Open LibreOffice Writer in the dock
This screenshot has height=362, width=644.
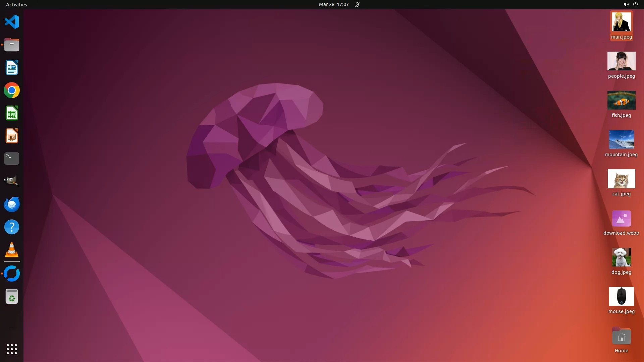[12, 67]
